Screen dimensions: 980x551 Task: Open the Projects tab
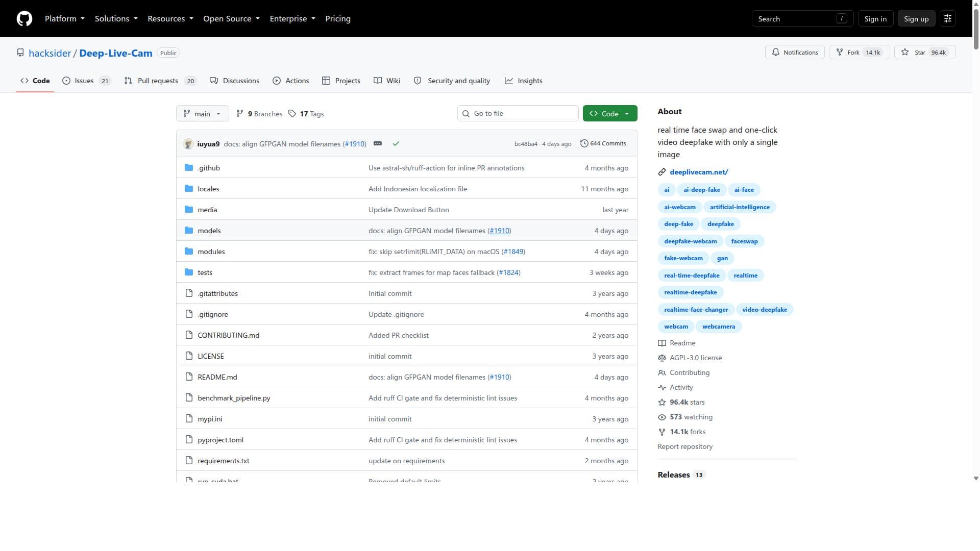[341, 81]
